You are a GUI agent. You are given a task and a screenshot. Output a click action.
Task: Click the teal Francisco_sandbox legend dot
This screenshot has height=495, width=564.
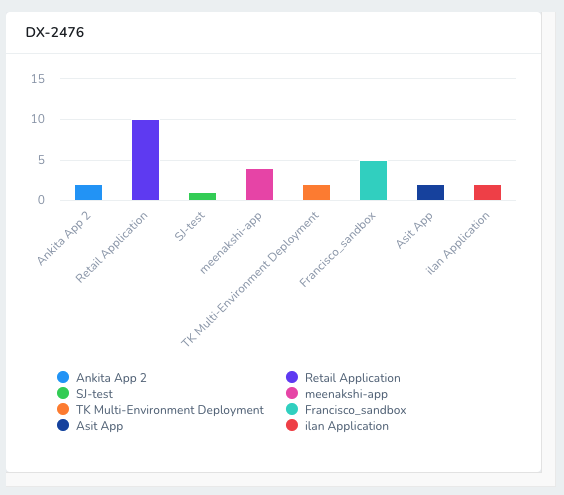[x=292, y=409]
